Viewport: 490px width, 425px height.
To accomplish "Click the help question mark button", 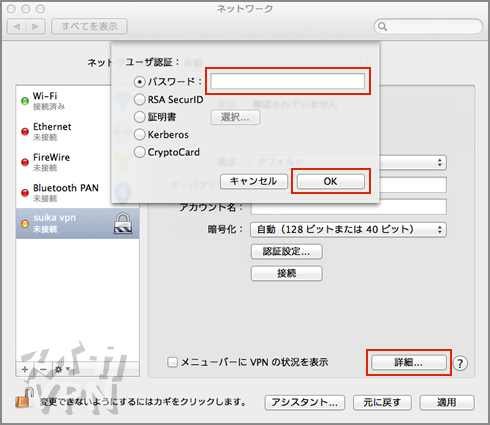I will 460,363.
